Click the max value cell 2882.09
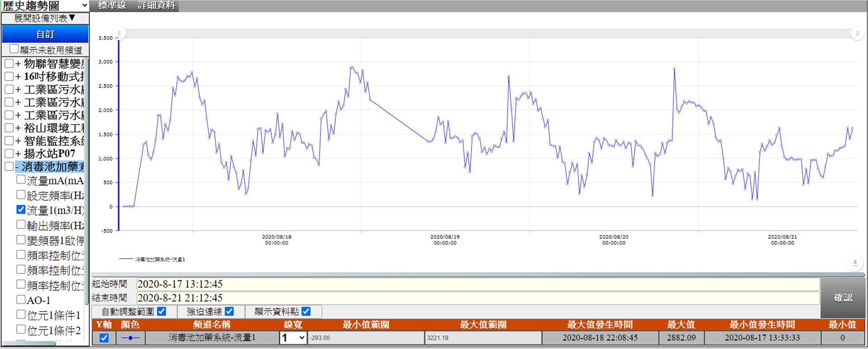This screenshot has width=868, height=349. click(x=681, y=338)
